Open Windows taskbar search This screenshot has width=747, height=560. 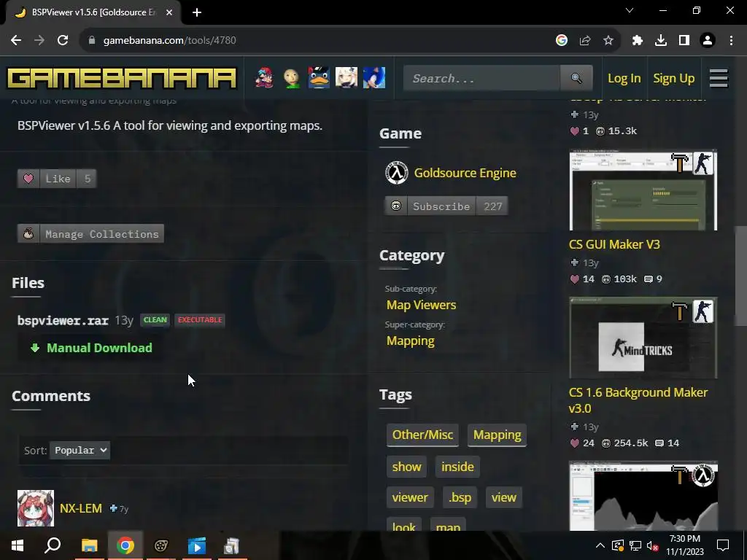(53, 545)
